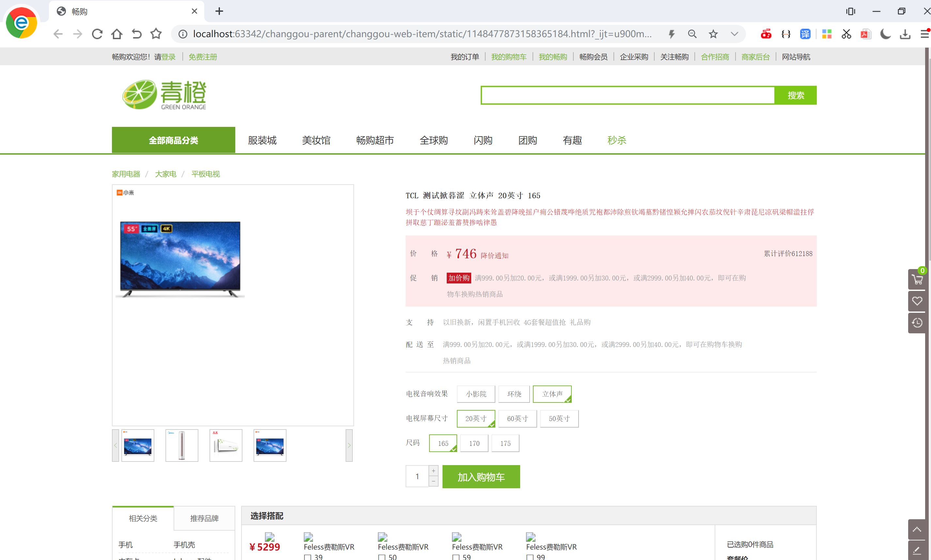Open the 秒杀 navigation item

[617, 140]
